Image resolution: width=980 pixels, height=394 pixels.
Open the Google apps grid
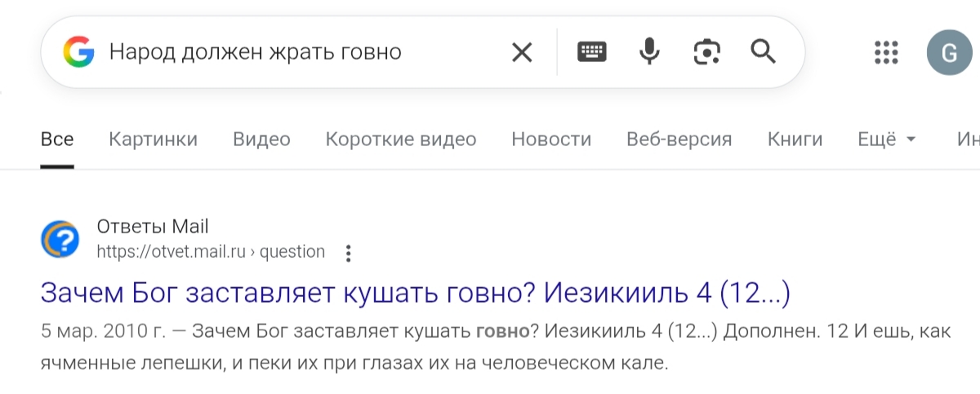pyautogui.click(x=886, y=53)
